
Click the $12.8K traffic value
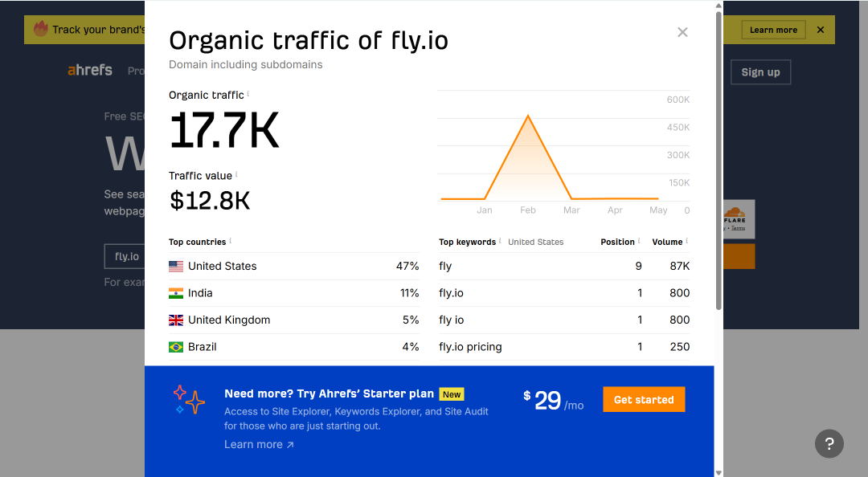pyautogui.click(x=210, y=200)
